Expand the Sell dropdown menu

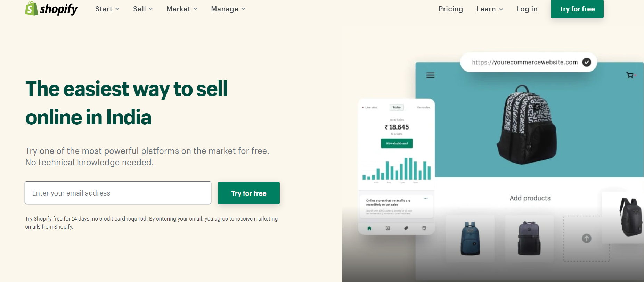click(x=143, y=9)
